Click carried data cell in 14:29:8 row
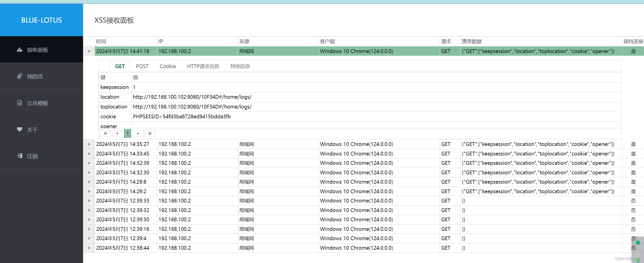The height and width of the screenshot is (263, 644). click(x=541, y=182)
